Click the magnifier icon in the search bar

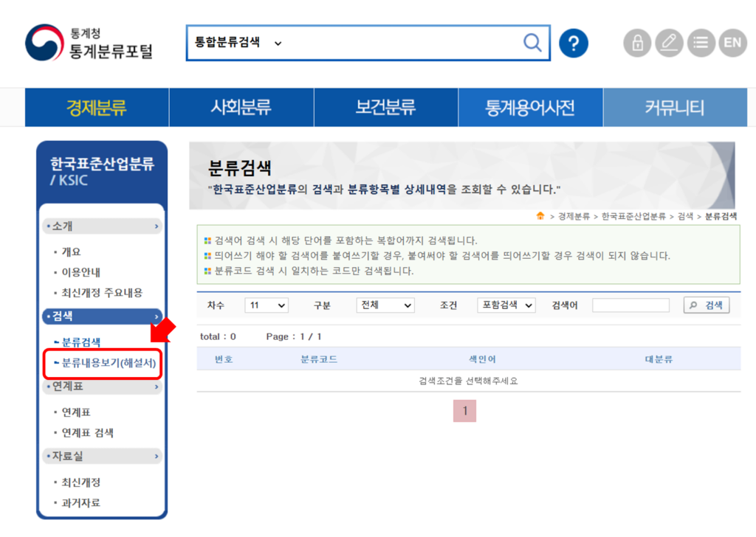click(x=532, y=43)
